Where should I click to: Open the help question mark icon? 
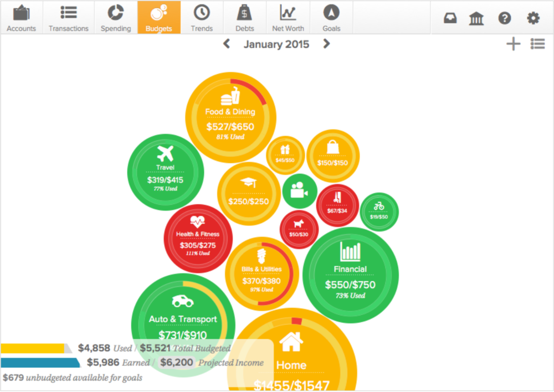pyautogui.click(x=504, y=18)
